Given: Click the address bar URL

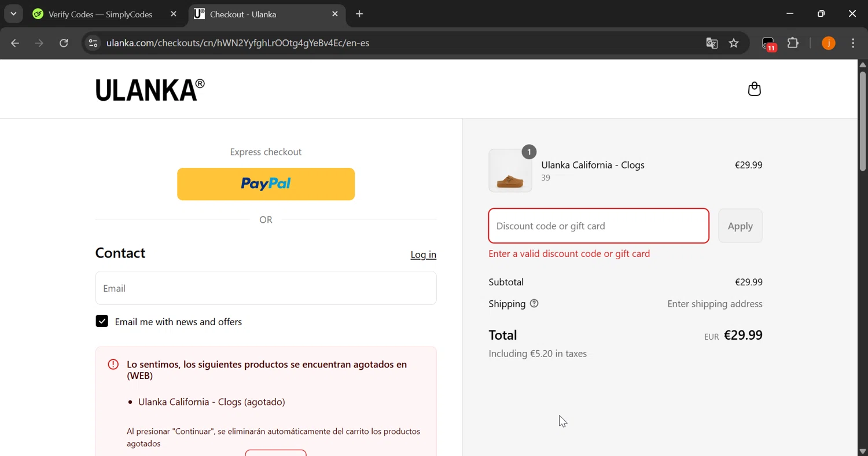Looking at the screenshot, I should tap(237, 43).
